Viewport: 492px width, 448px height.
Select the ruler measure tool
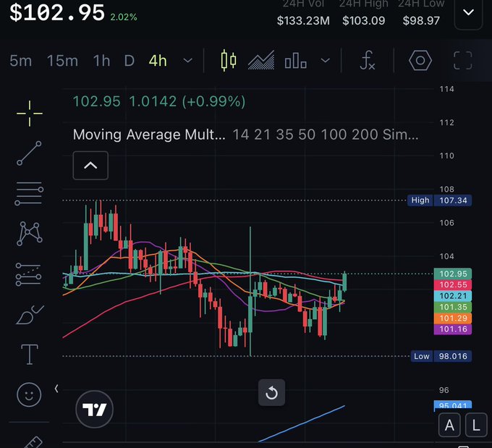coord(33,442)
